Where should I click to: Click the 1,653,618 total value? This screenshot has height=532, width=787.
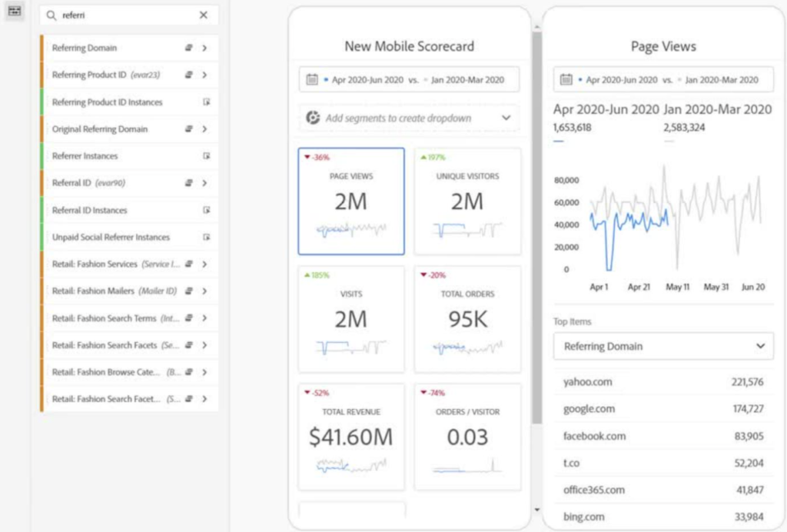[572, 128]
